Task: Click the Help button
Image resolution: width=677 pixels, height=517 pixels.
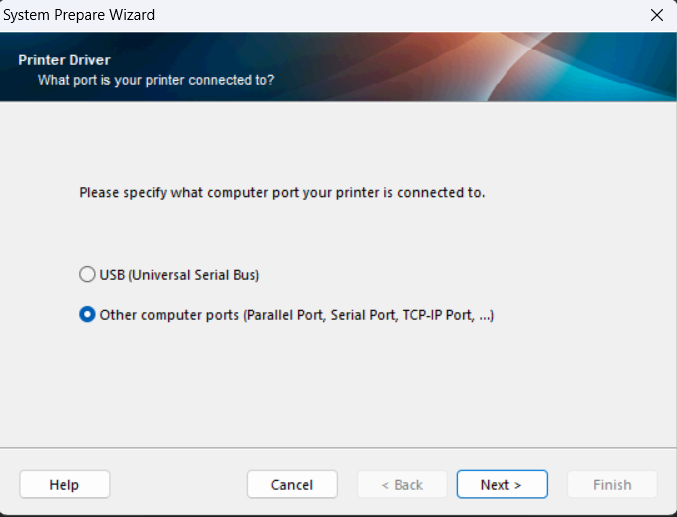Action: tap(64, 485)
